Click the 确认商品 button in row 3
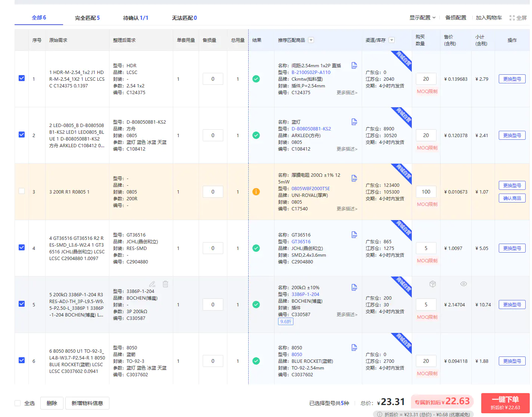 pyautogui.click(x=512, y=198)
